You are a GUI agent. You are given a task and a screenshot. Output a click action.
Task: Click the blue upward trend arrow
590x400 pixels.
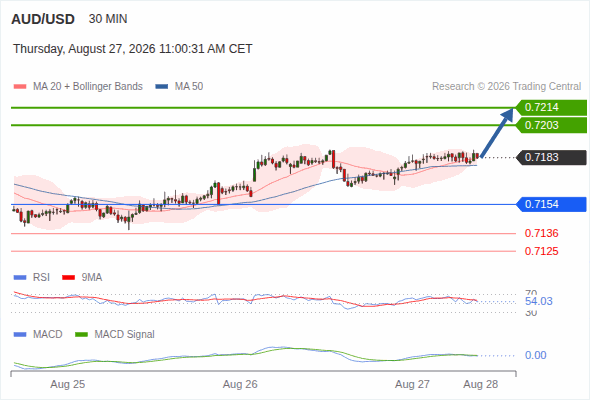(x=497, y=132)
